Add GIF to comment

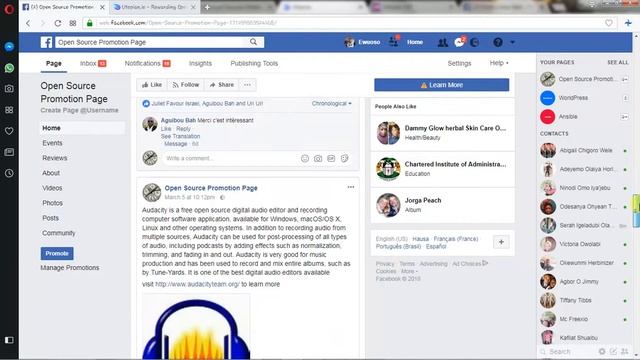point(331,158)
